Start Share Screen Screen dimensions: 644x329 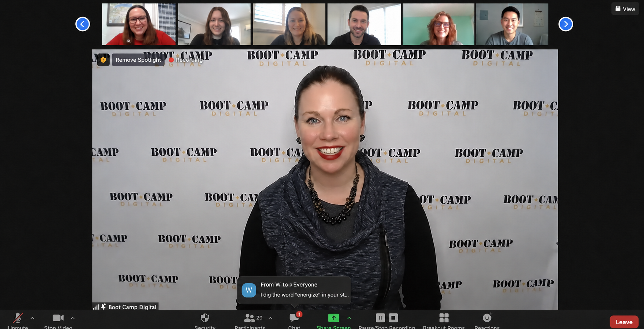[334, 320]
